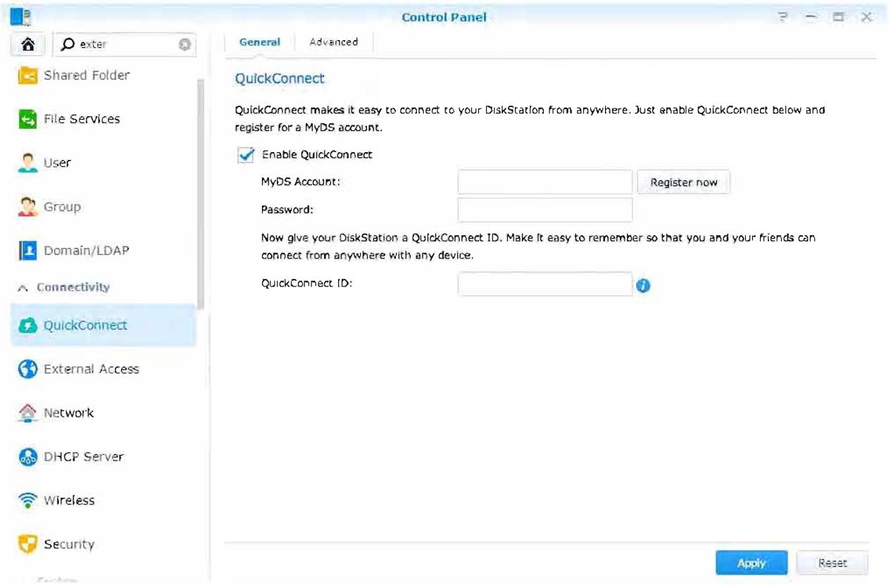This screenshot has height=588, width=891.
Task: Click the QuickConnect cloud icon
Action: [27, 325]
